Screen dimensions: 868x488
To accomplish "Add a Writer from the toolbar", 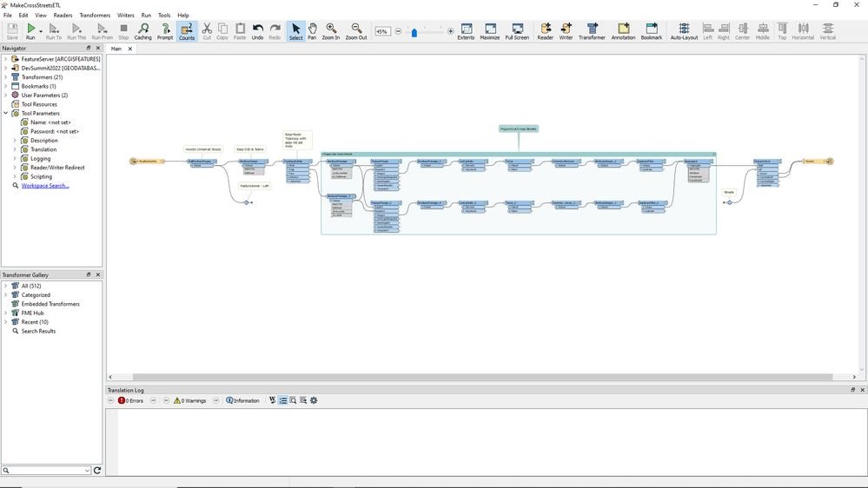I will click(x=566, y=31).
